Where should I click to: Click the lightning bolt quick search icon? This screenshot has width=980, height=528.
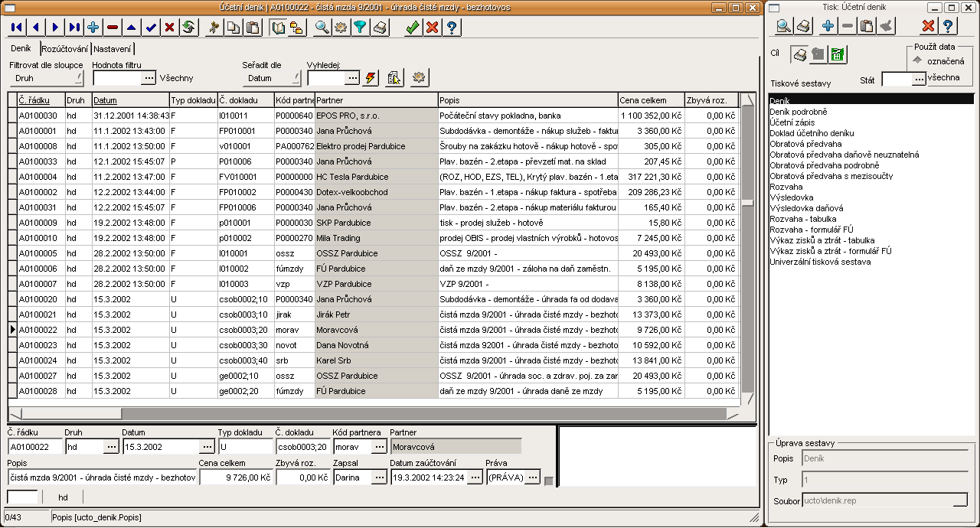coord(371,78)
